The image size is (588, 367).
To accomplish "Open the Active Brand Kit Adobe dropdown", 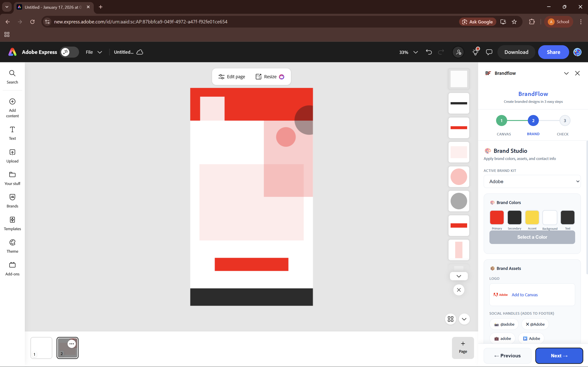I will (532, 181).
